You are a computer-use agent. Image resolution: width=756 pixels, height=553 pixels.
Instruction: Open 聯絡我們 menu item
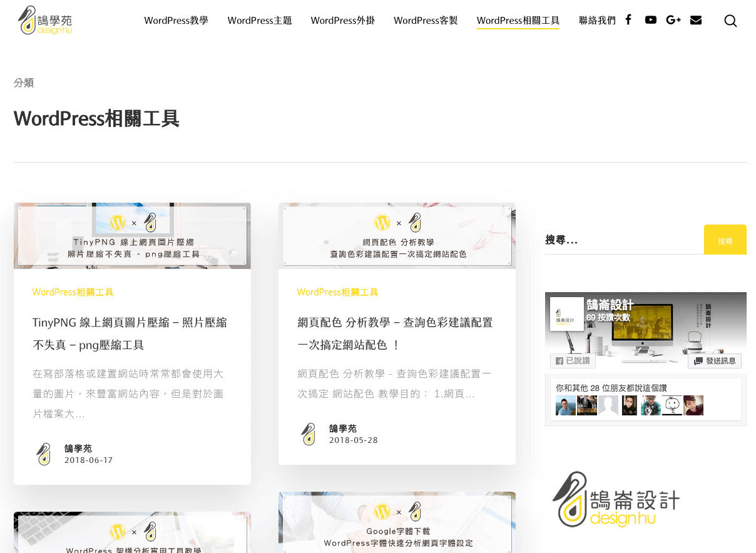pos(597,20)
